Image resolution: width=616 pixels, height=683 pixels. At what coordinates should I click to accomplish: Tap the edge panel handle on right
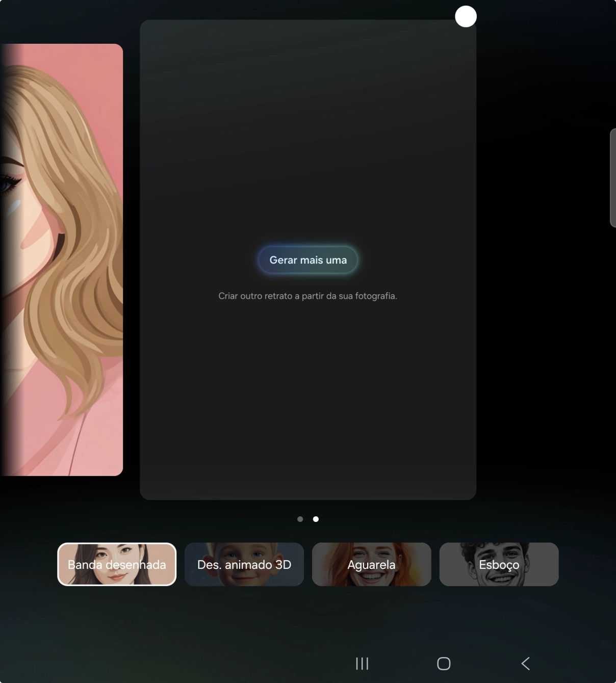612,178
